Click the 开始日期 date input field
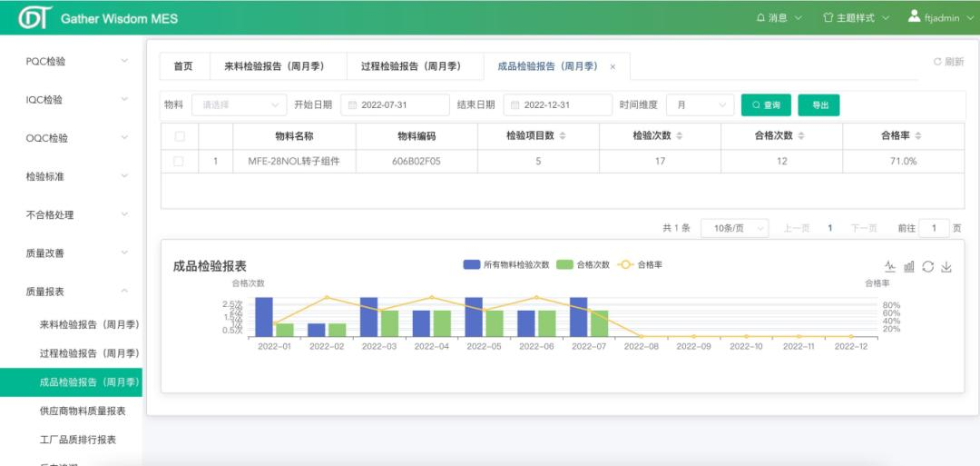980x466 pixels. 395,104
